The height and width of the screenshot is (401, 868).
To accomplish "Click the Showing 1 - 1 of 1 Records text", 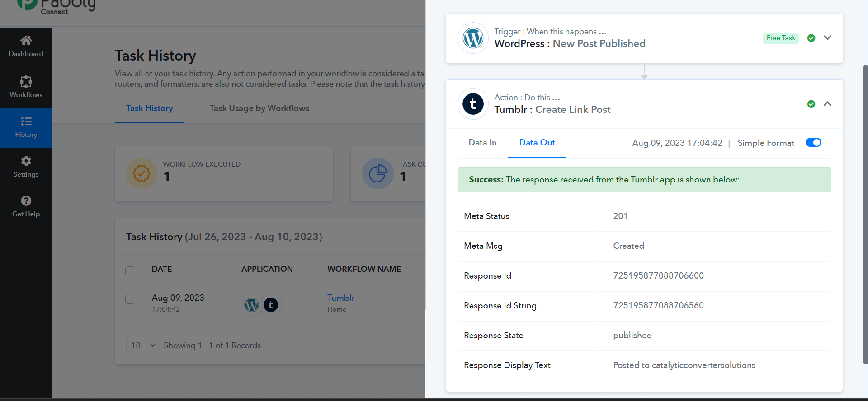I will [x=212, y=345].
